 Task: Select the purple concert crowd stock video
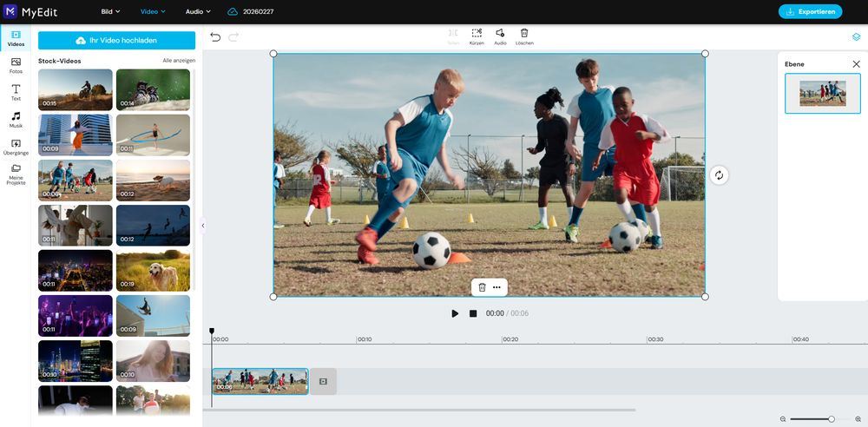pyautogui.click(x=76, y=316)
